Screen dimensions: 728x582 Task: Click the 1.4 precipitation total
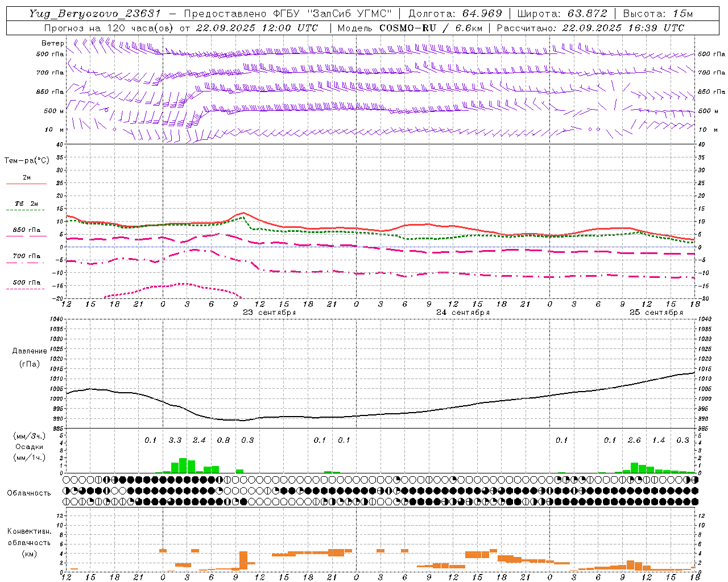[x=659, y=440]
